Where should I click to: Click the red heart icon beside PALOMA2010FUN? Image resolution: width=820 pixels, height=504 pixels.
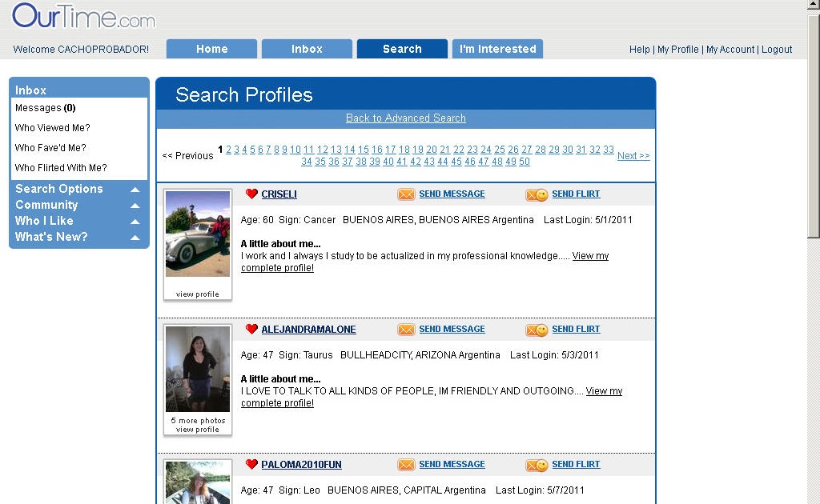coord(251,464)
